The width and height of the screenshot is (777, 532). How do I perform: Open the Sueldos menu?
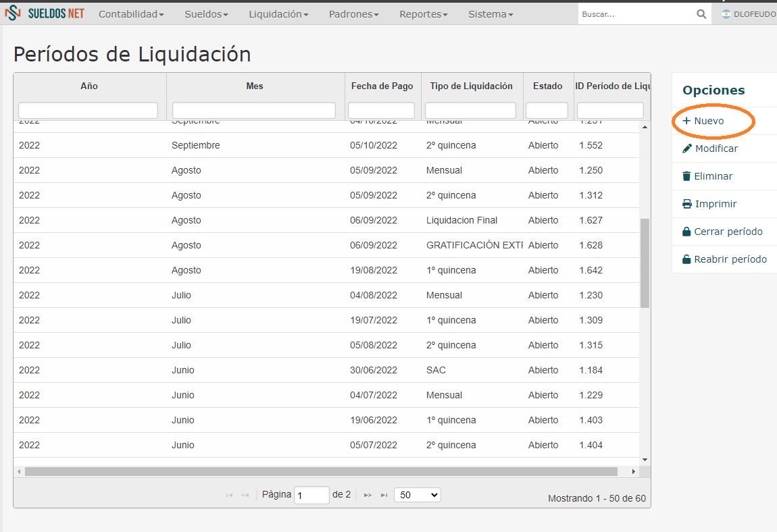[x=207, y=14]
